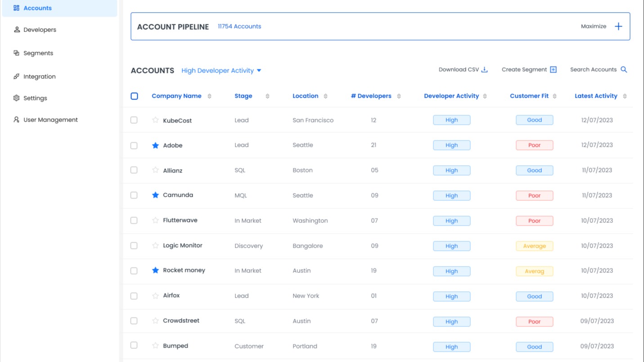Screen dimensions: 644x362
Task: Open Search Accounts via magnifier icon
Action: [624, 69]
